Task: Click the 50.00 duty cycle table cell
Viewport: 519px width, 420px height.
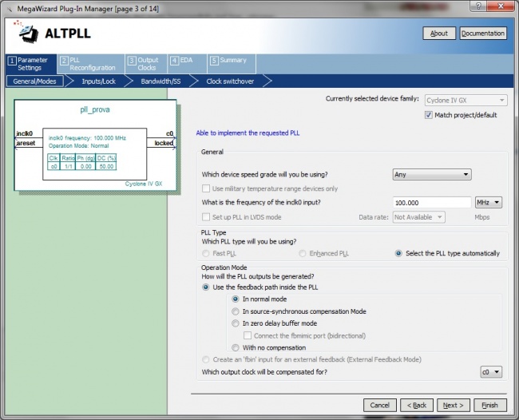Action: [106, 166]
